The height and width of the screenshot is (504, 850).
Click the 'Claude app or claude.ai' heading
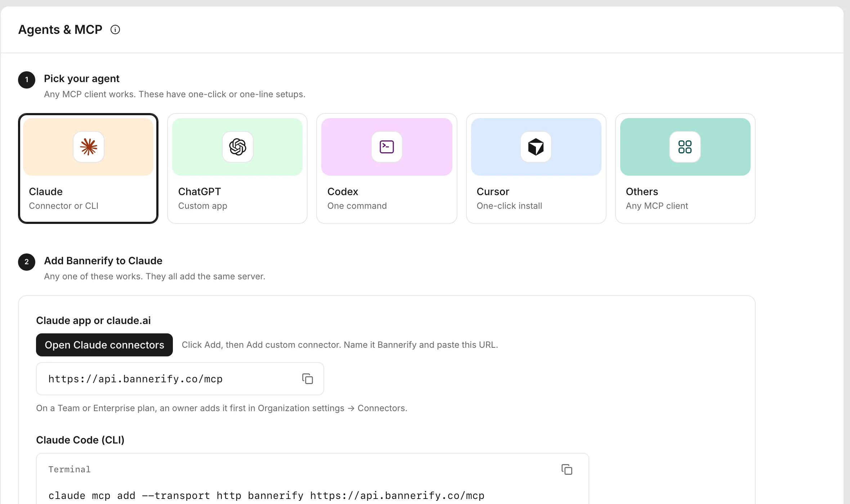click(x=93, y=320)
